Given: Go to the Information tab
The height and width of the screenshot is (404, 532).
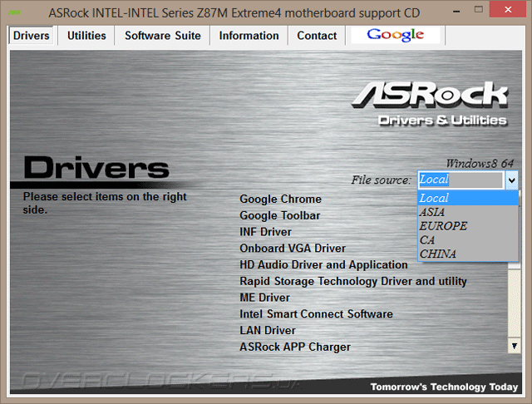Looking at the screenshot, I should click(x=249, y=36).
